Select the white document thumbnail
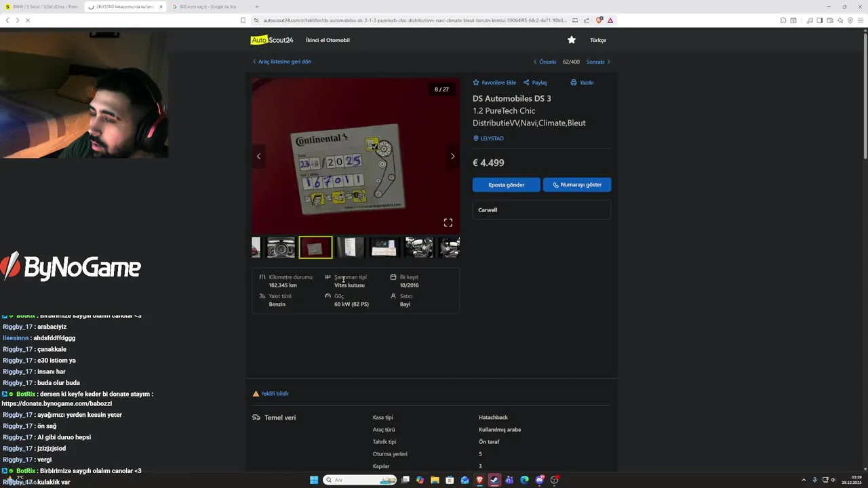Viewport: 868px width, 488px height. click(350, 247)
